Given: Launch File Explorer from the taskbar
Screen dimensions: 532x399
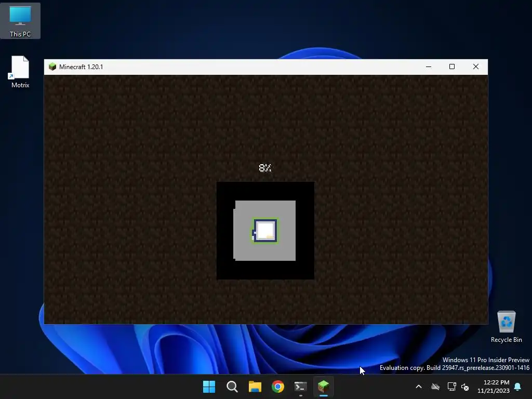Looking at the screenshot, I should coord(255,387).
